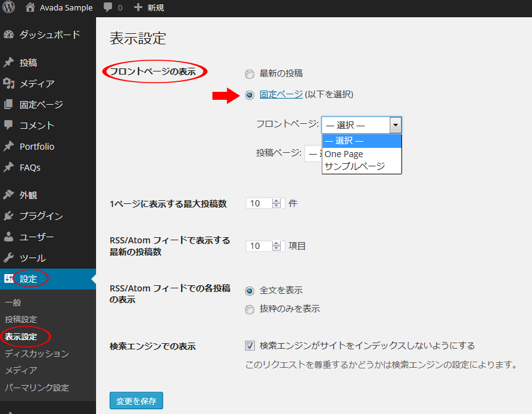532x414 pixels.
Task: Open the メディア library icon
Action: tap(9, 84)
